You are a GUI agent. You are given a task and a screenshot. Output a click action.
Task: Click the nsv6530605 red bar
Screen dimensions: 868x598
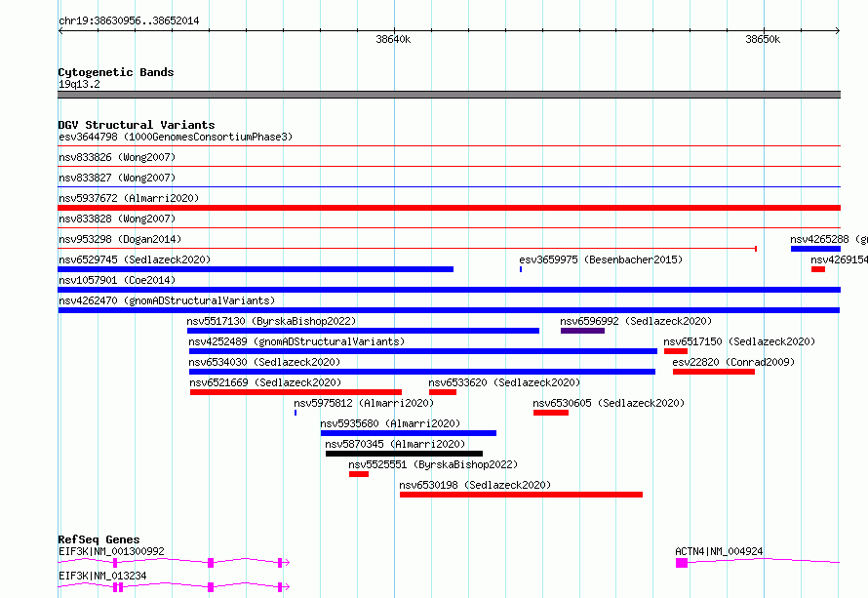pos(551,413)
